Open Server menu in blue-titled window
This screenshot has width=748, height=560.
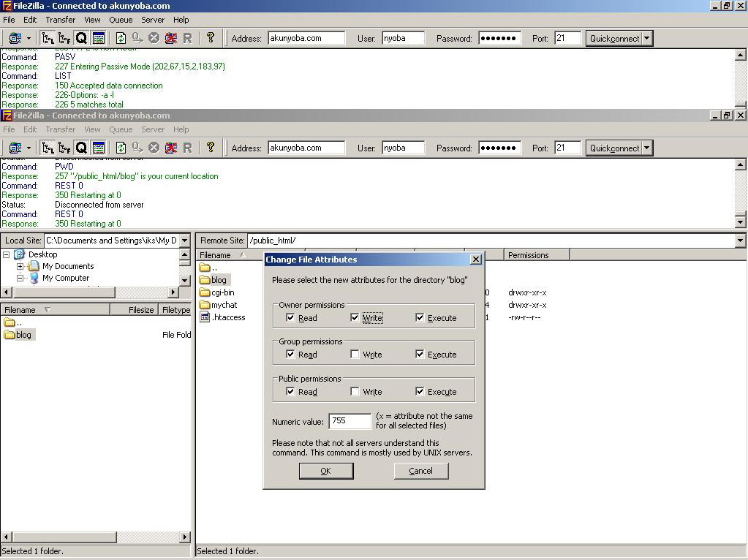coord(153,20)
